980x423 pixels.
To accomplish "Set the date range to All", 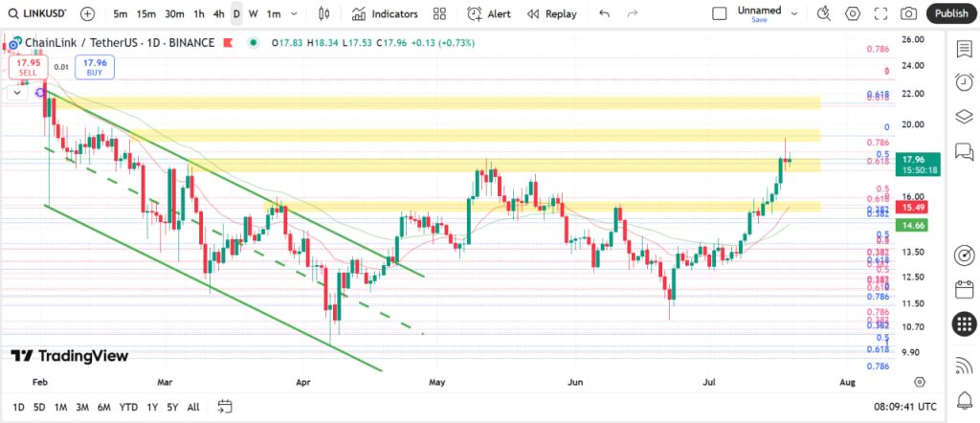I will (x=193, y=407).
